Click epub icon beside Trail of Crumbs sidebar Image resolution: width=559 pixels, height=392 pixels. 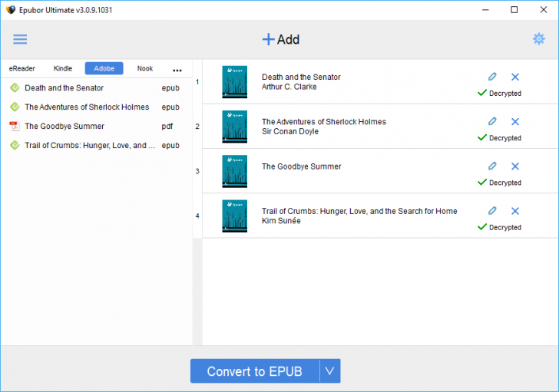(15, 145)
